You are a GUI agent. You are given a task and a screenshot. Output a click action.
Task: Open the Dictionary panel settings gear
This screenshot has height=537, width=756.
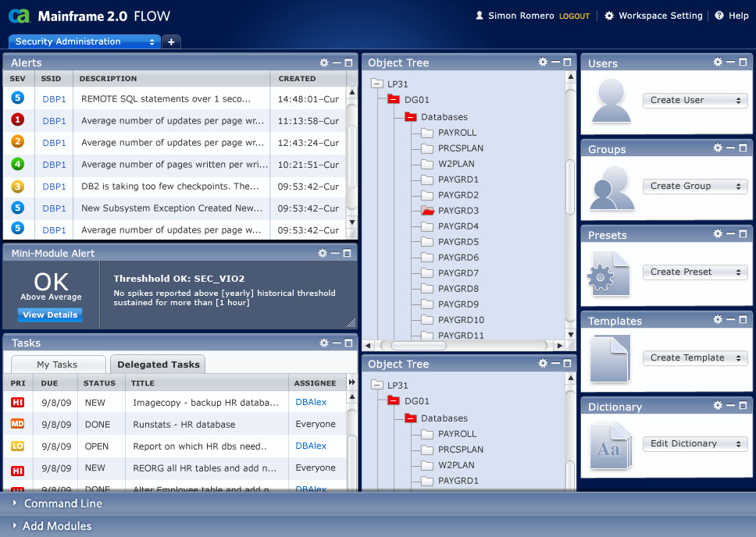click(718, 405)
